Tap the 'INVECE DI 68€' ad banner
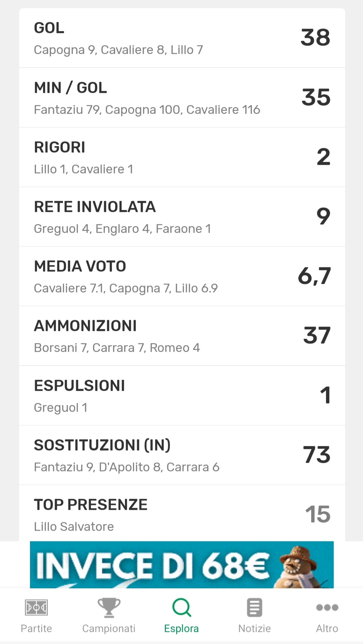The height and width of the screenshot is (644, 363). (x=153, y=565)
